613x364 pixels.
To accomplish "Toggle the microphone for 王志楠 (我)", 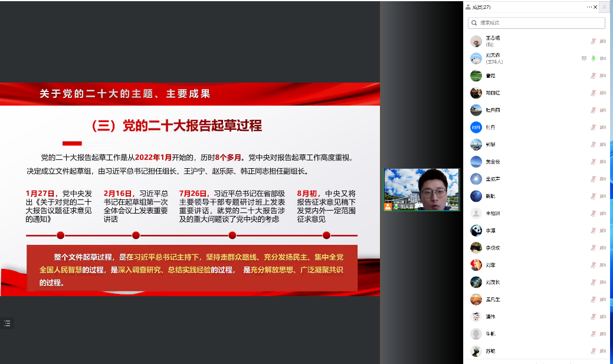I will click(594, 41).
